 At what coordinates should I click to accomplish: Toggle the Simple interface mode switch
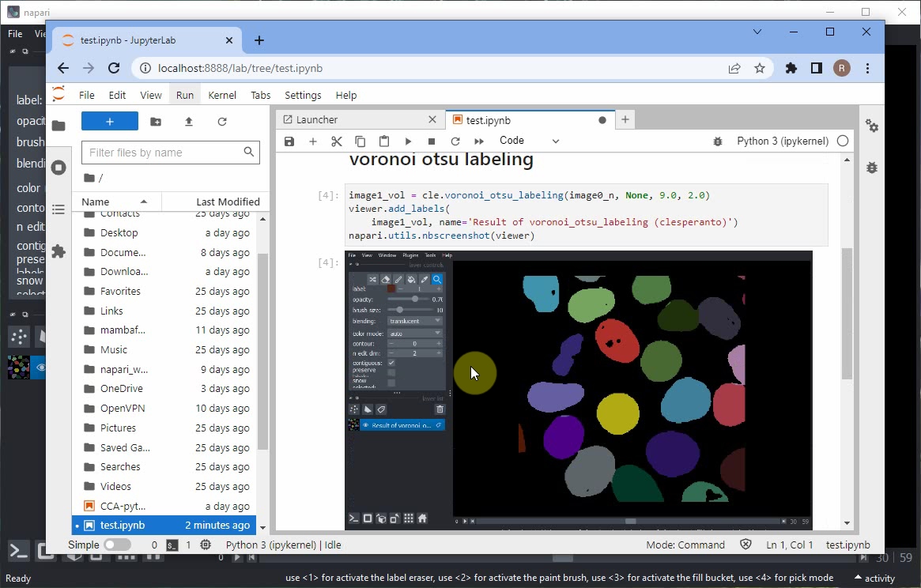[x=117, y=545]
